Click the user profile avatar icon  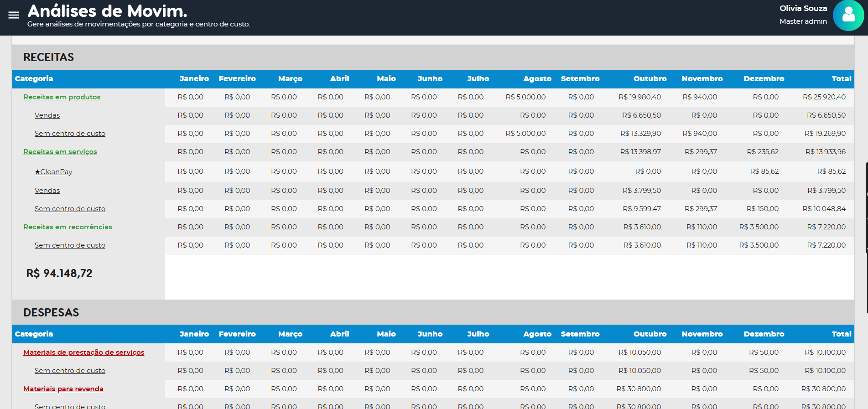tap(848, 16)
